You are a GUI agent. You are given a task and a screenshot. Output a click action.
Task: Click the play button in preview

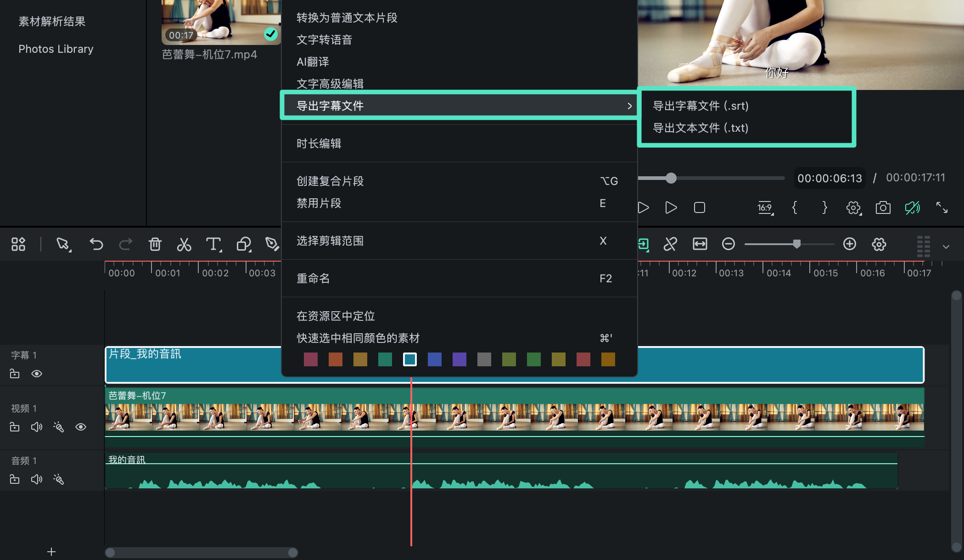[x=671, y=207]
